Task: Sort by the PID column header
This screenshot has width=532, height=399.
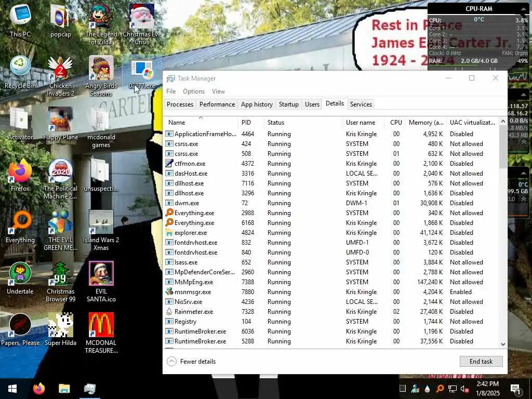Action: point(251,123)
